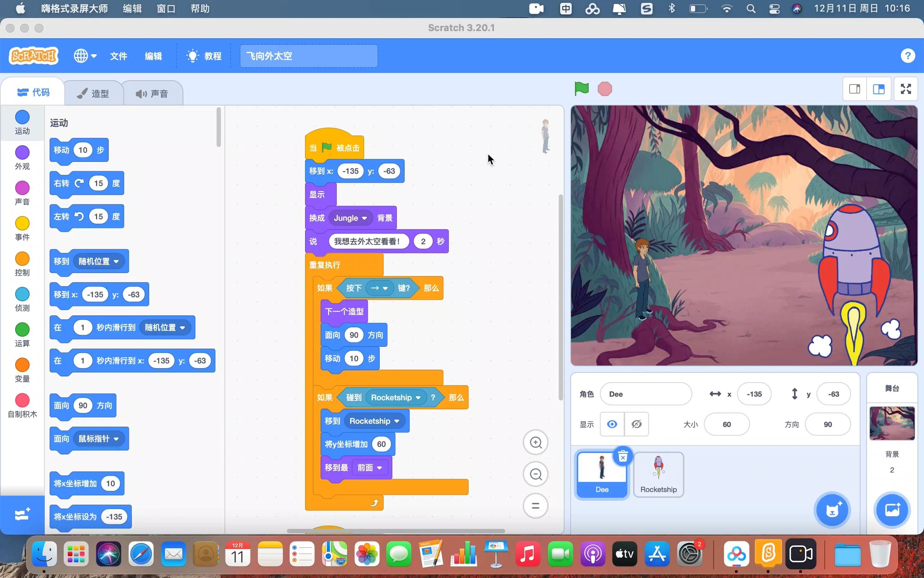Click the sprite direction field 90
The image size is (924, 578).
pos(827,424)
